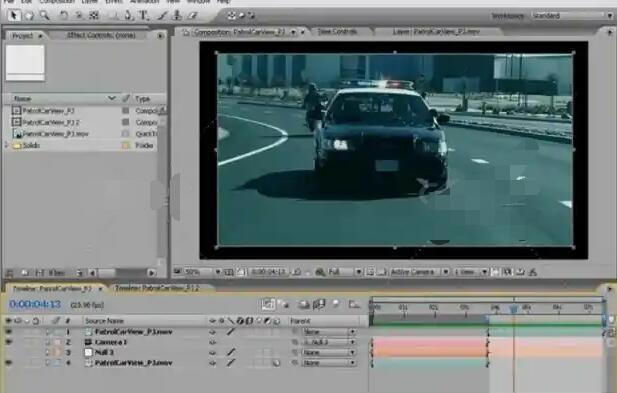
Task: Select the Hand tool
Action: (29, 16)
